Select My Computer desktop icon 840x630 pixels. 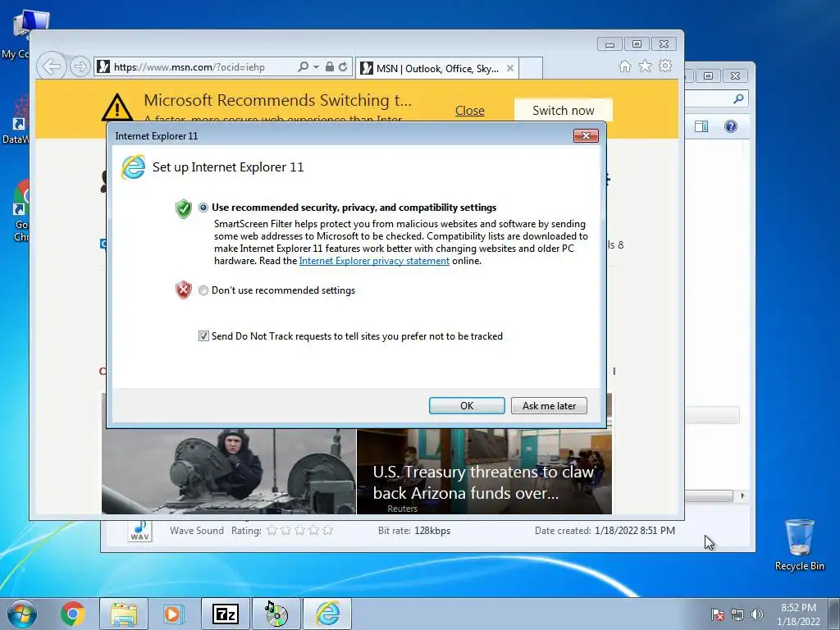click(x=24, y=34)
